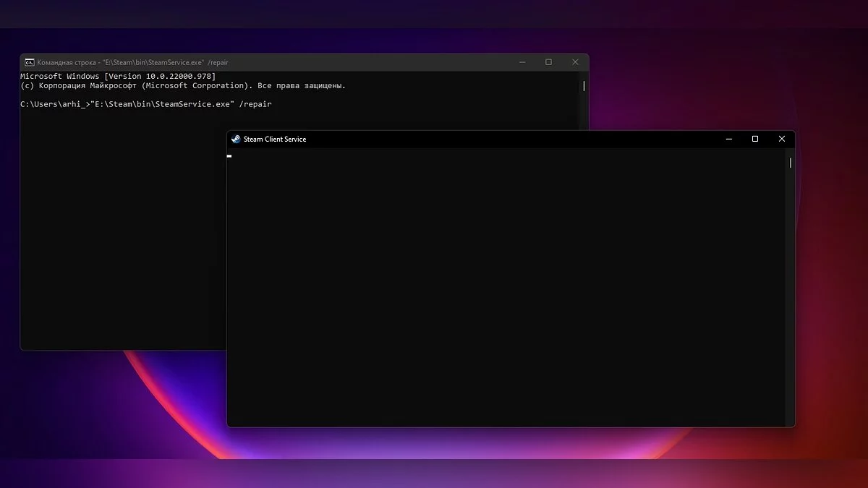Close the Steam Client Service window
The width and height of the screenshot is (868, 488).
tap(782, 139)
